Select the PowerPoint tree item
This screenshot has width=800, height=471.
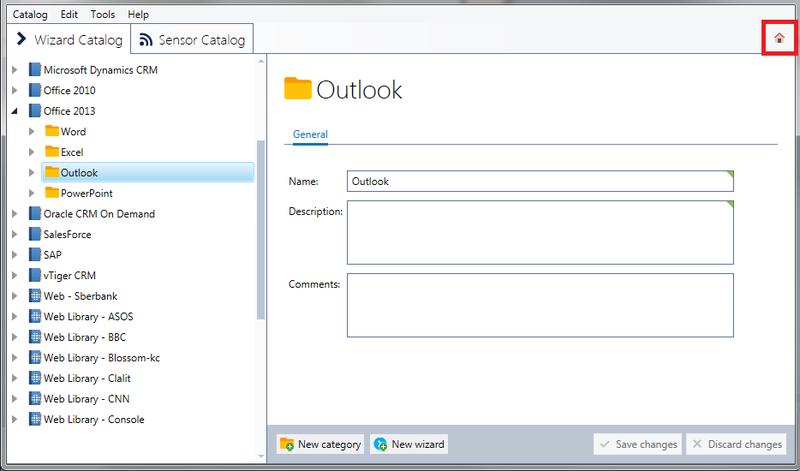coord(87,193)
